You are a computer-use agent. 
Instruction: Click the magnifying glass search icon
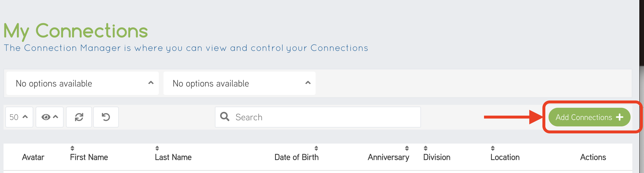tap(224, 116)
